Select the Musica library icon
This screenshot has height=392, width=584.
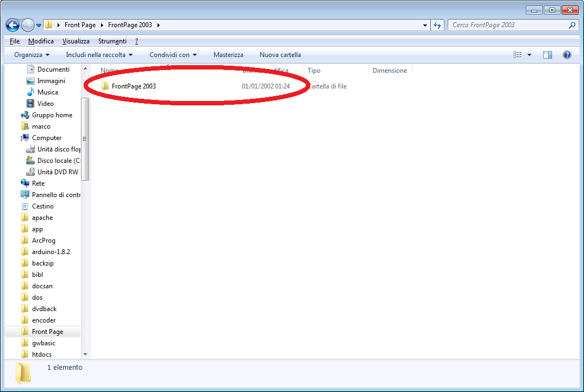point(31,92)
